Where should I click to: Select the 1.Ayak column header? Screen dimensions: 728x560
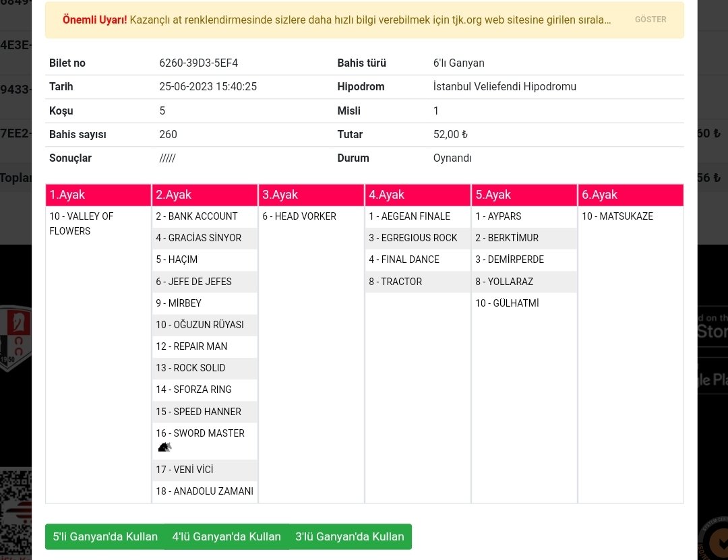coord(98,195)
